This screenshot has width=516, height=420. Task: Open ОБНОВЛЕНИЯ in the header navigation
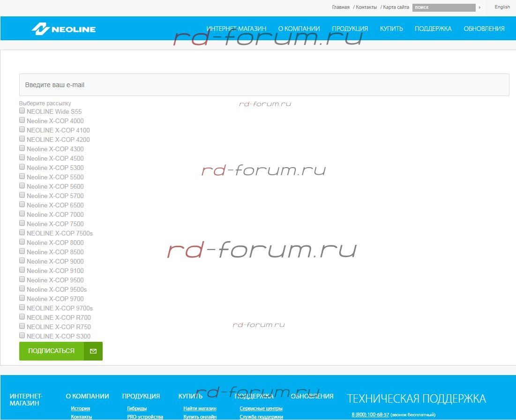click(484, 29)
